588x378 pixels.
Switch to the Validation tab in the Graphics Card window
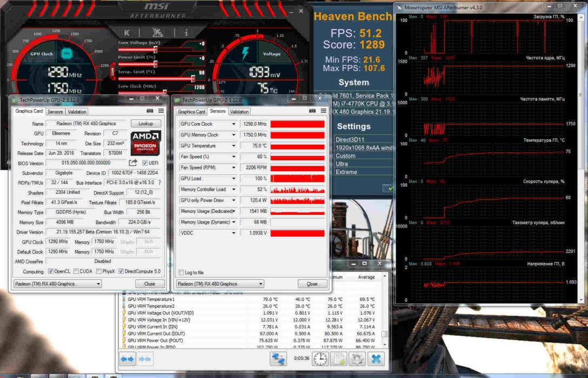pos(77,112)
